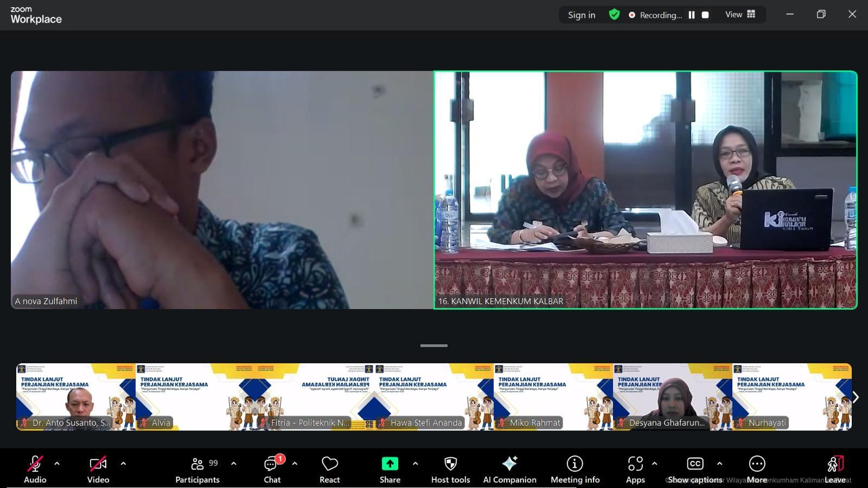Open the More options menu

coord(757,470)
